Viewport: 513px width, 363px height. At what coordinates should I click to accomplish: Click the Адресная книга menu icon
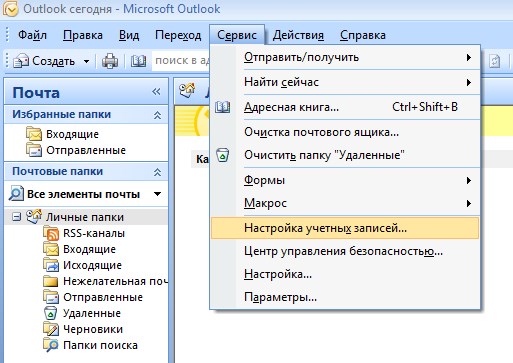[x=222, y=107]
